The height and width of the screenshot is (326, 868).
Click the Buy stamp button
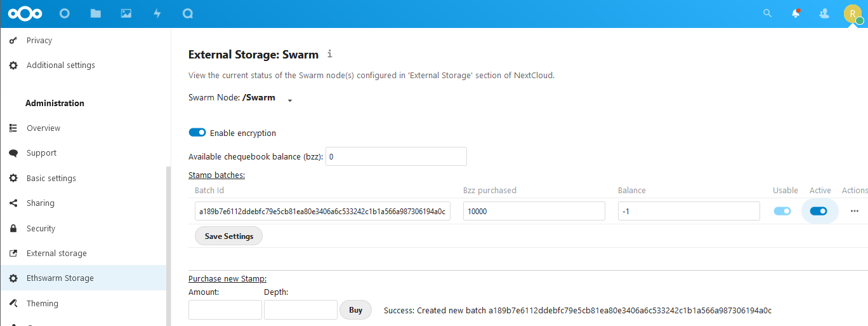(x=355, y=309)
